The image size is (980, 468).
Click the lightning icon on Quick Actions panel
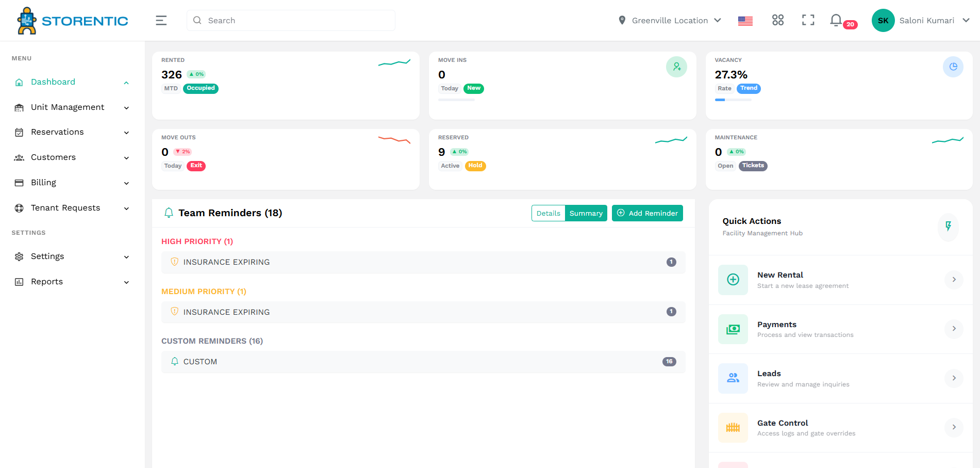(948, 228)
